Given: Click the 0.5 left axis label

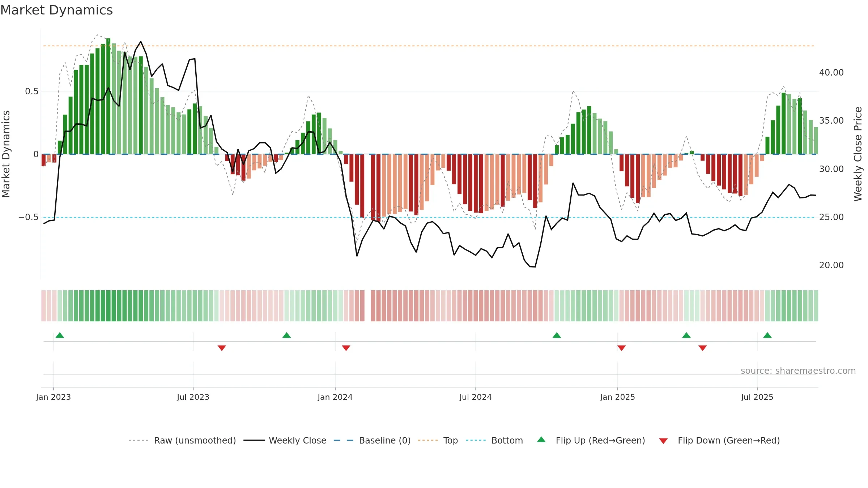Looking at the screenshot, I should pos(32,91).
